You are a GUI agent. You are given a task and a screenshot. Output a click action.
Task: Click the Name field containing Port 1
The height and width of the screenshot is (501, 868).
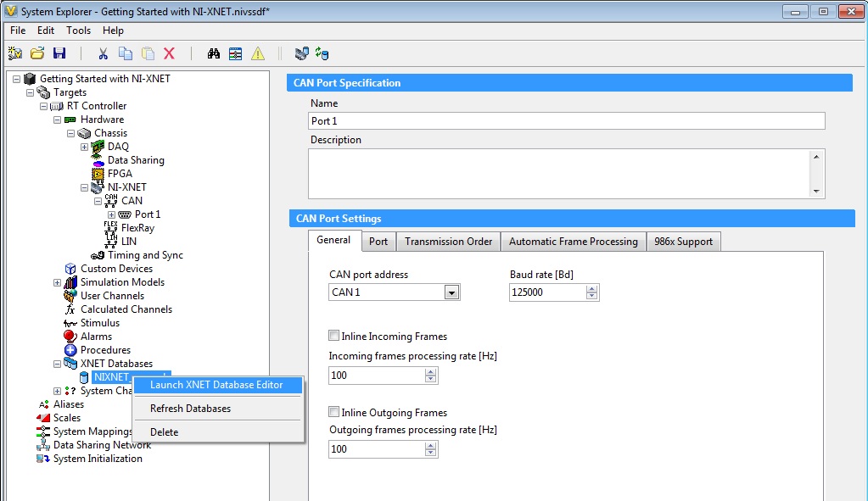point(566,121)
